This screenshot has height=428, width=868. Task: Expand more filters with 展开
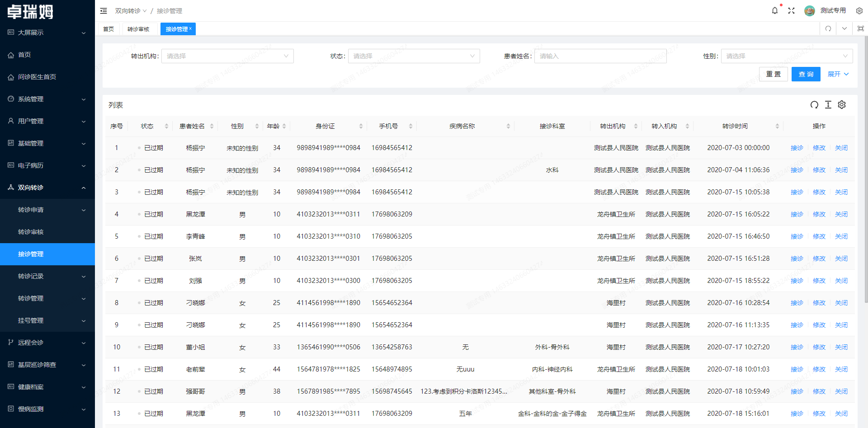pyautogui.click(x=838, y=74)
